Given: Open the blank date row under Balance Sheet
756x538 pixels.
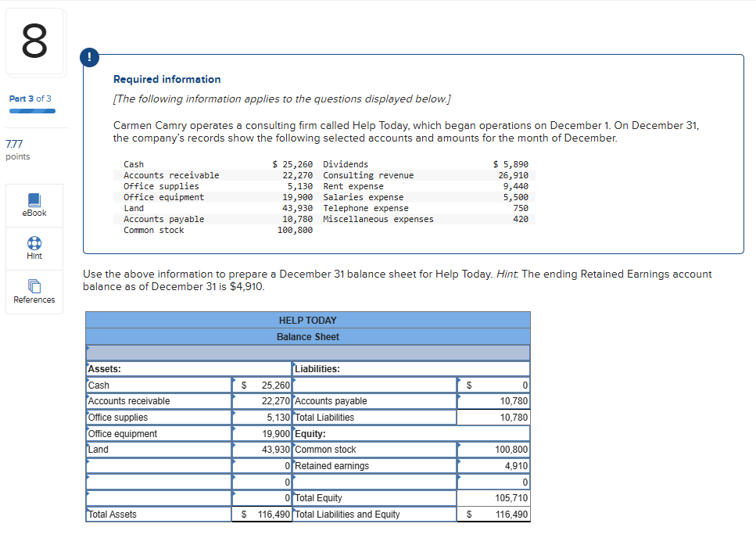Looking at the screenshot, I should [307, 353].
